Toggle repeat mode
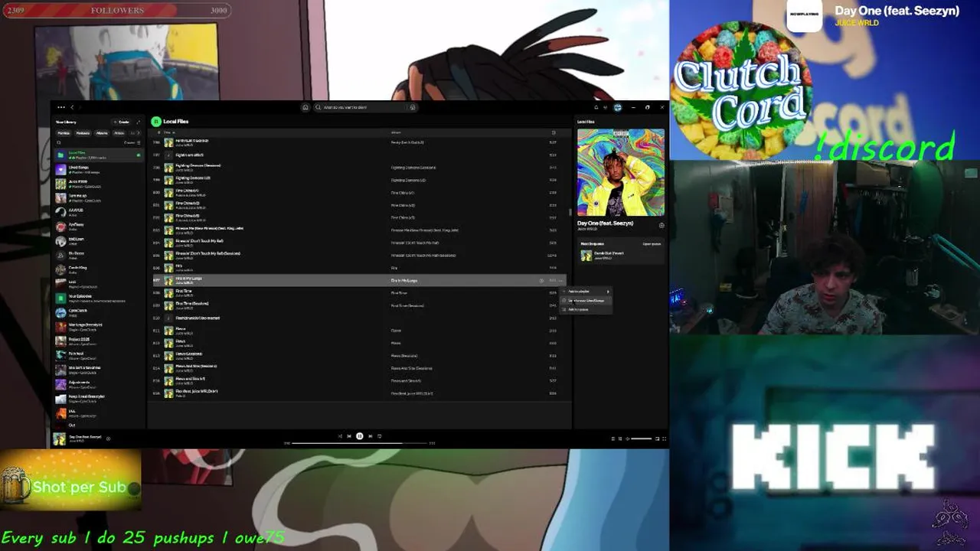This screenshot has width=980, height=551. coord(379,436)
